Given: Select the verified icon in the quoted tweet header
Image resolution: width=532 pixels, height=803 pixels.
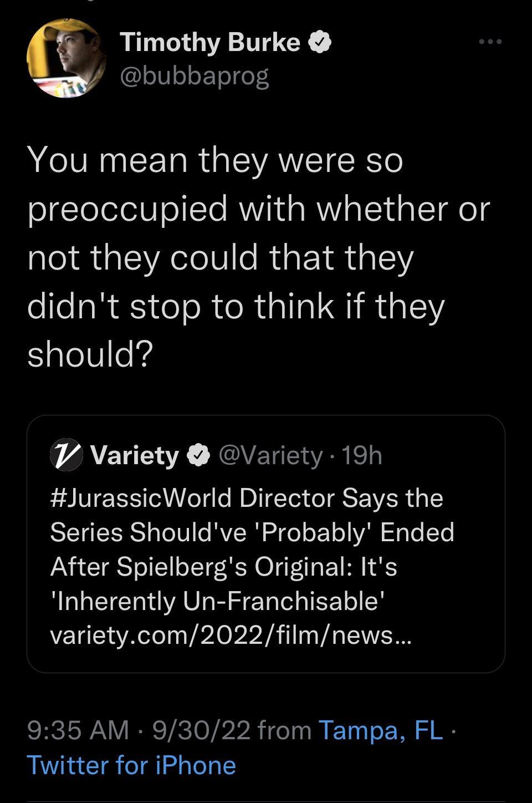Looking at the screenshot, I should click(198, 455).
